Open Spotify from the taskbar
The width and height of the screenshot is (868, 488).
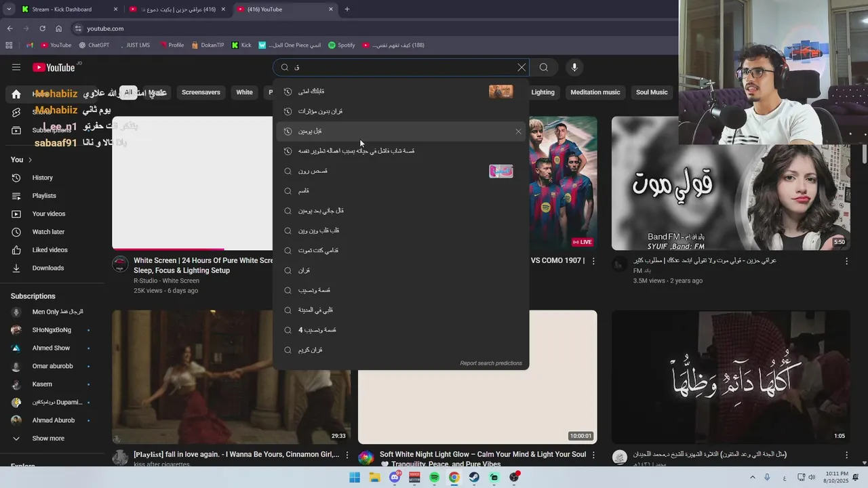click(x=434, y=477)
